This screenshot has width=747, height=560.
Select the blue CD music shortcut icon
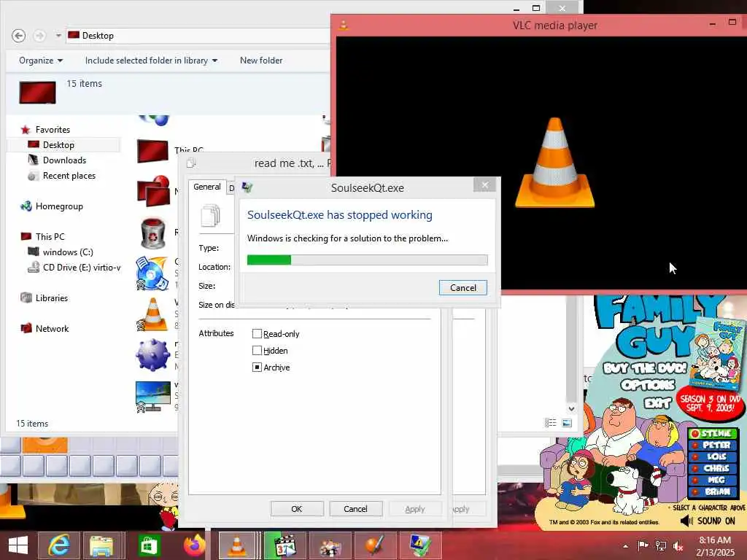click(x=152, y=273)
